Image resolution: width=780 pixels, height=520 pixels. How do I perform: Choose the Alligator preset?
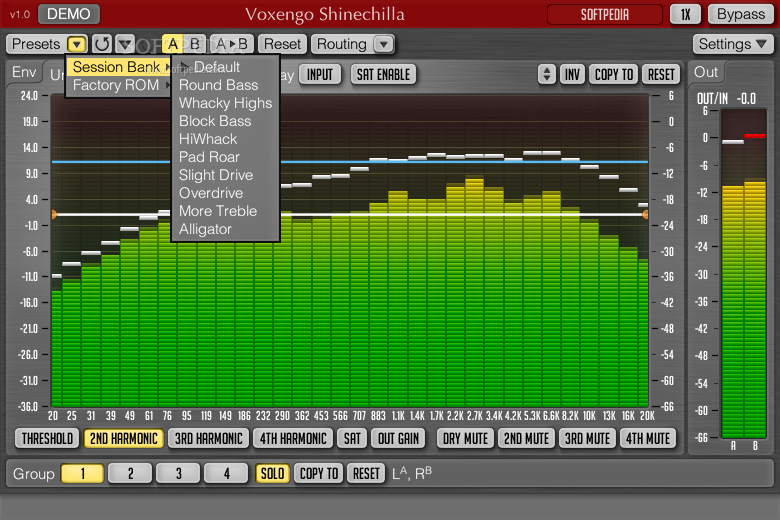point(225,229)
